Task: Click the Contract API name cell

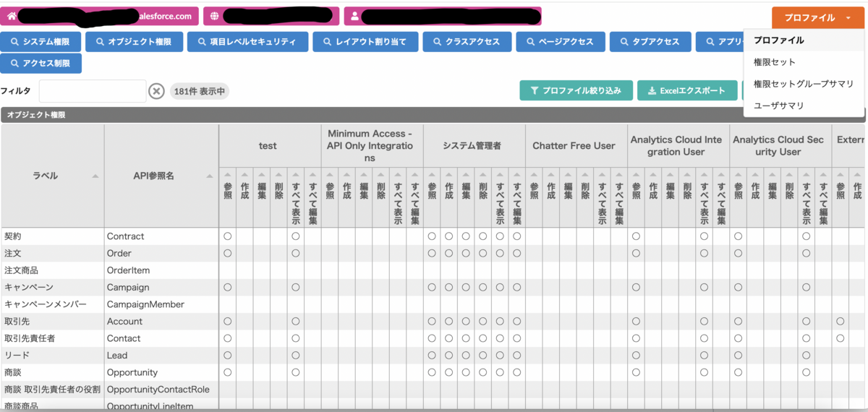Action: tap(161, 236)
